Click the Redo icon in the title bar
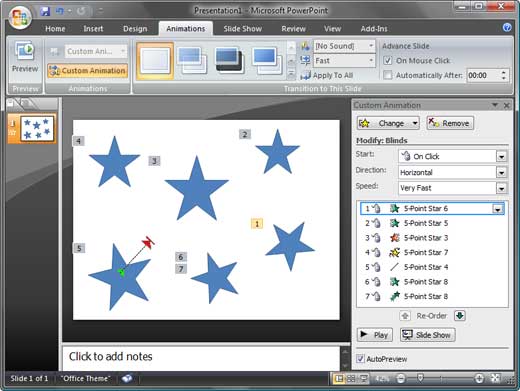 81,11
